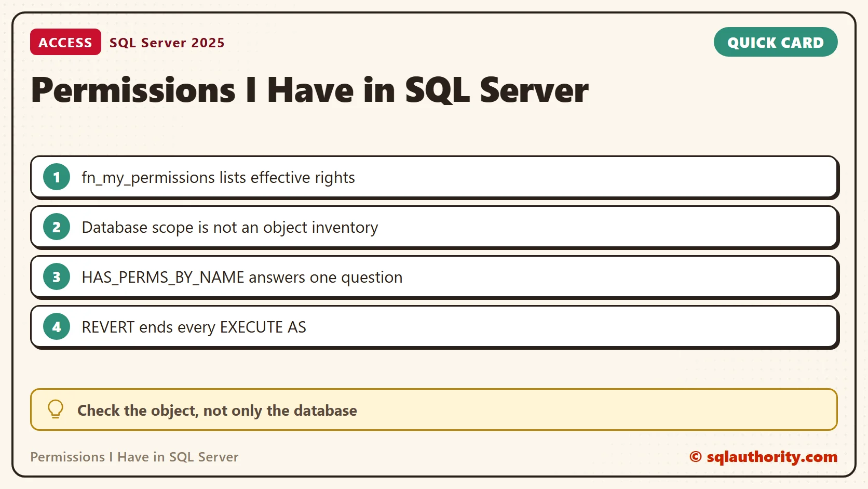Viewport: 868px width, 489px height.
Task: Click the lightbulb tip icon
Action: [x=56, y=409]
